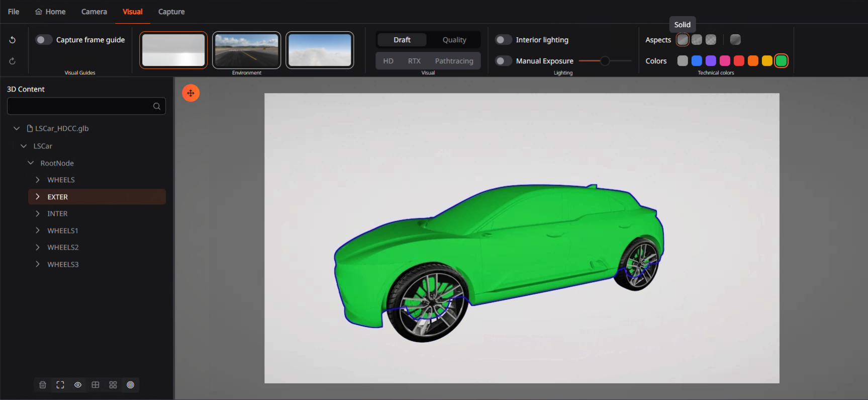Enable the Capture frame guide toggle

[x=44, y=40]
